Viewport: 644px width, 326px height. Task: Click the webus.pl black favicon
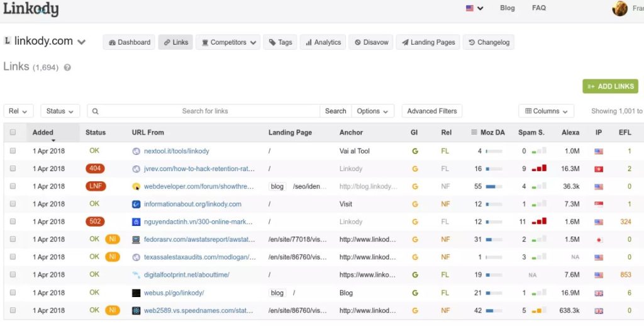[136, 293]
